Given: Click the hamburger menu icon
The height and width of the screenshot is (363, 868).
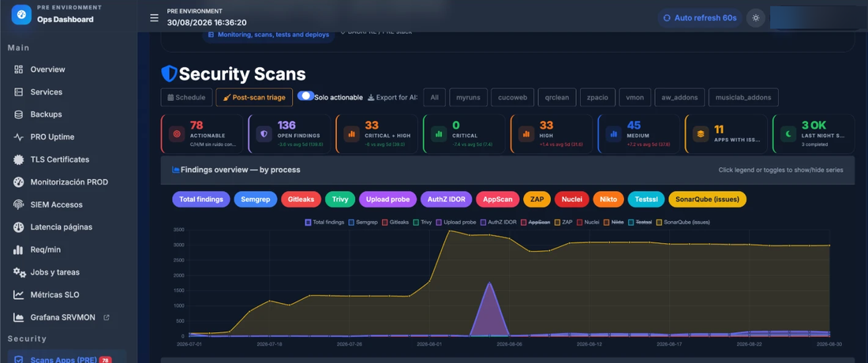Looking at the screenshot, I should click(x=155, y=17).
